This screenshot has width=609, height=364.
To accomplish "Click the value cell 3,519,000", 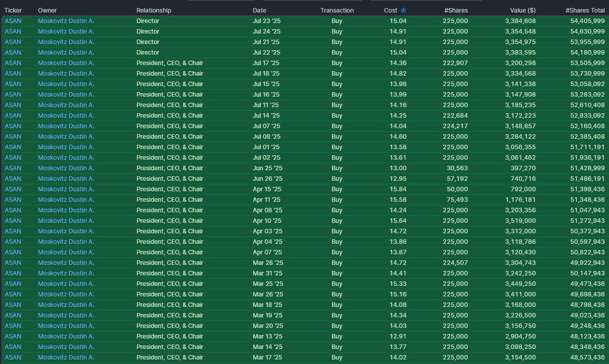I will pyautogui.click(x=521, y=221).
